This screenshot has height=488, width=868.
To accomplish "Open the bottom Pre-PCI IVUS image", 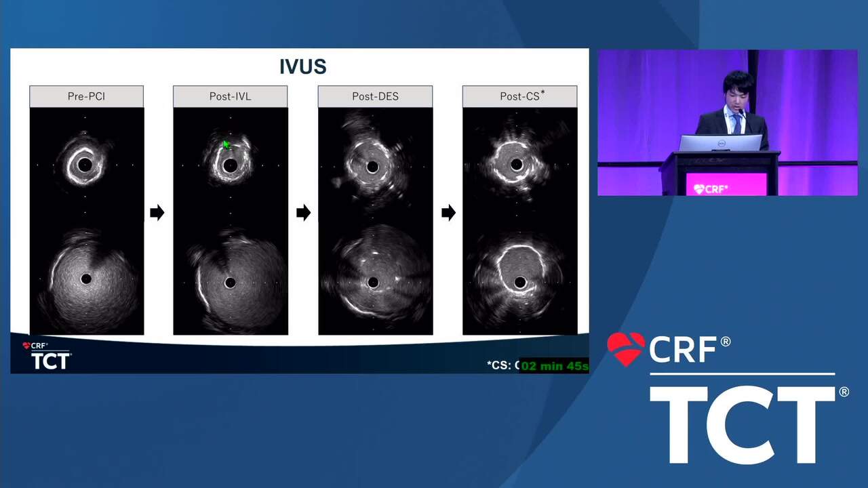I will pos(86,279).
